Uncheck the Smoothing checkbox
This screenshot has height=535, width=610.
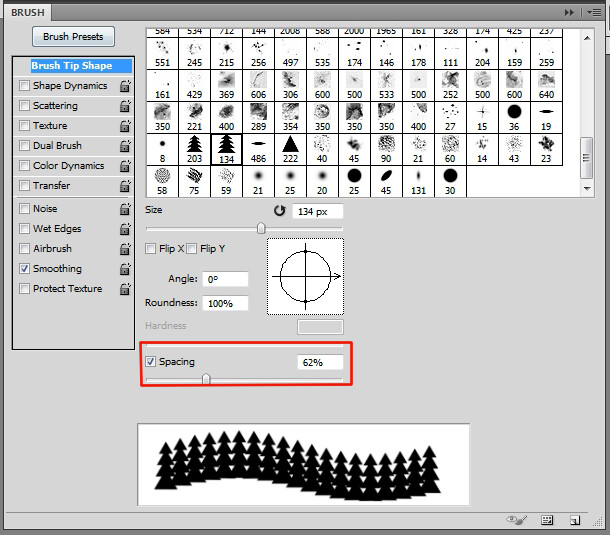pos(25,268)
